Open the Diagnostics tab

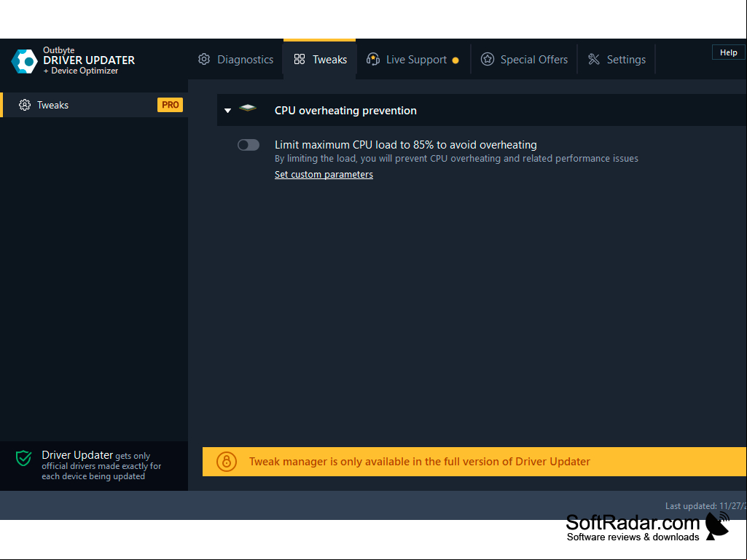(236, 59)
